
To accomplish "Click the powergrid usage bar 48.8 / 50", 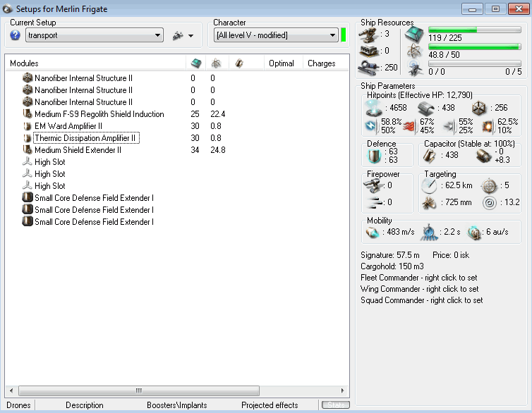I will pos(475,47).
